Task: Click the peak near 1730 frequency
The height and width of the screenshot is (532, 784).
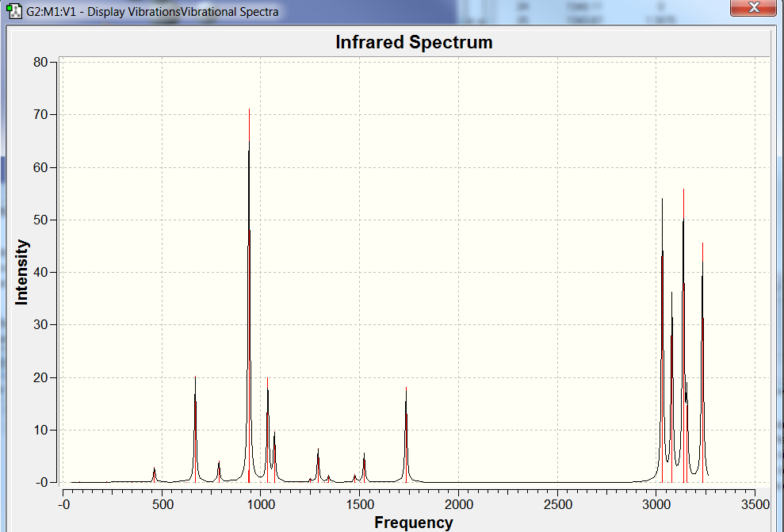Action: [x=406, y=434]
